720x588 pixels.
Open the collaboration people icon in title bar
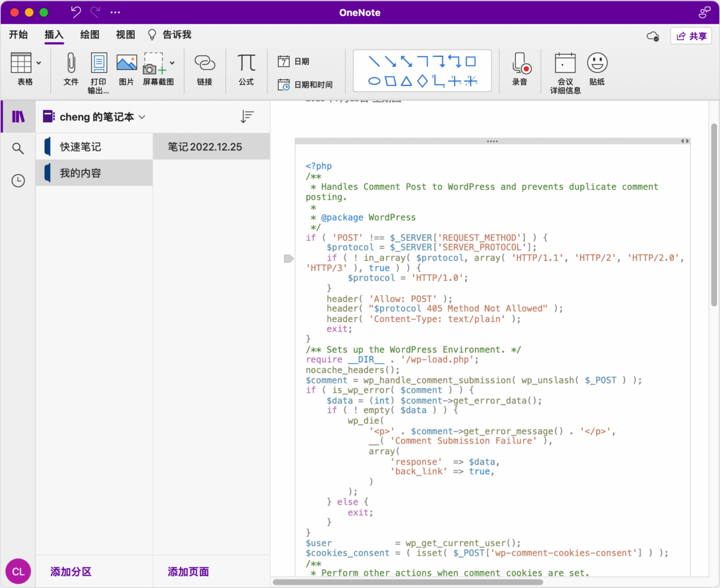click(x=704, y=12)
